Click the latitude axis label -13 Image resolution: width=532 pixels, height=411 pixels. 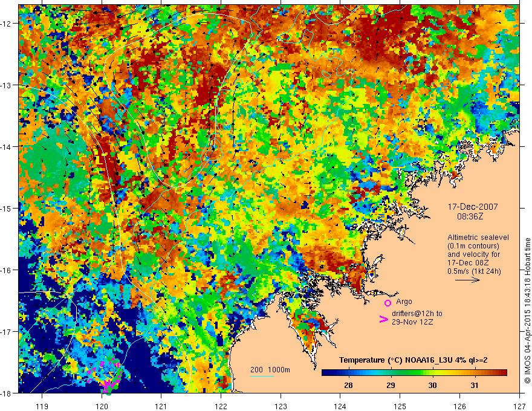[7, 85]
